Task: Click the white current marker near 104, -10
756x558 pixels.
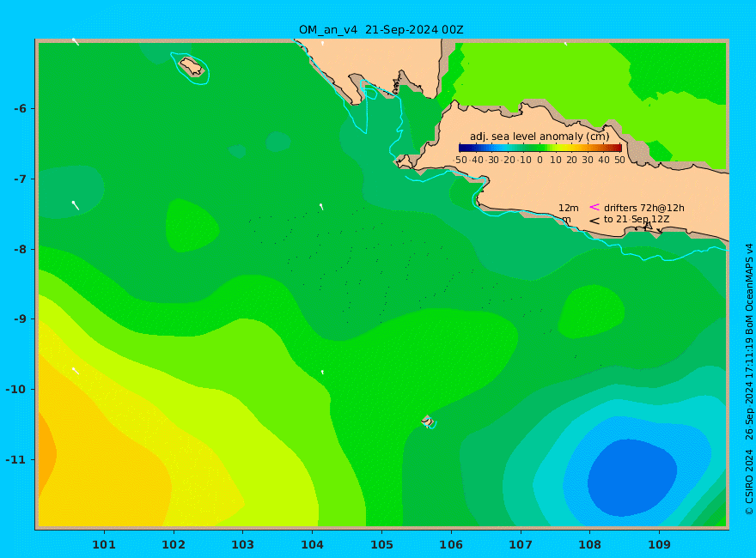Action: pos(322,372)
